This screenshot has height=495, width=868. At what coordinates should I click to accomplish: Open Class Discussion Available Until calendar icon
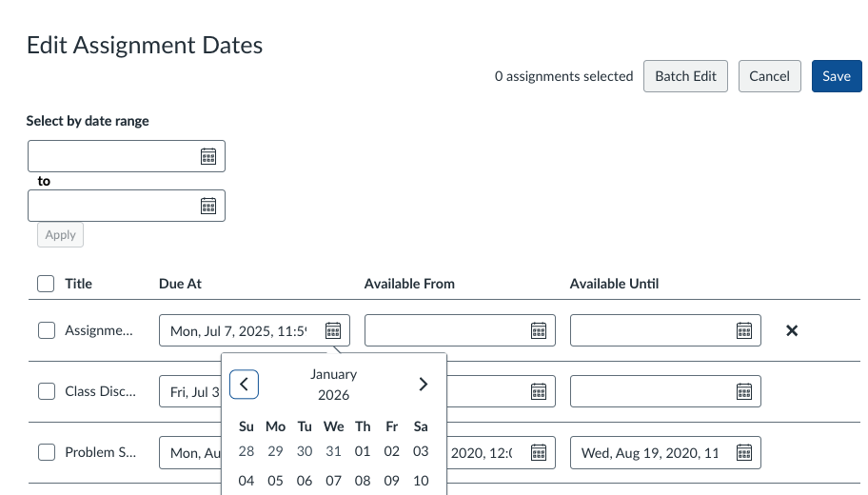[x=744, y=392]
